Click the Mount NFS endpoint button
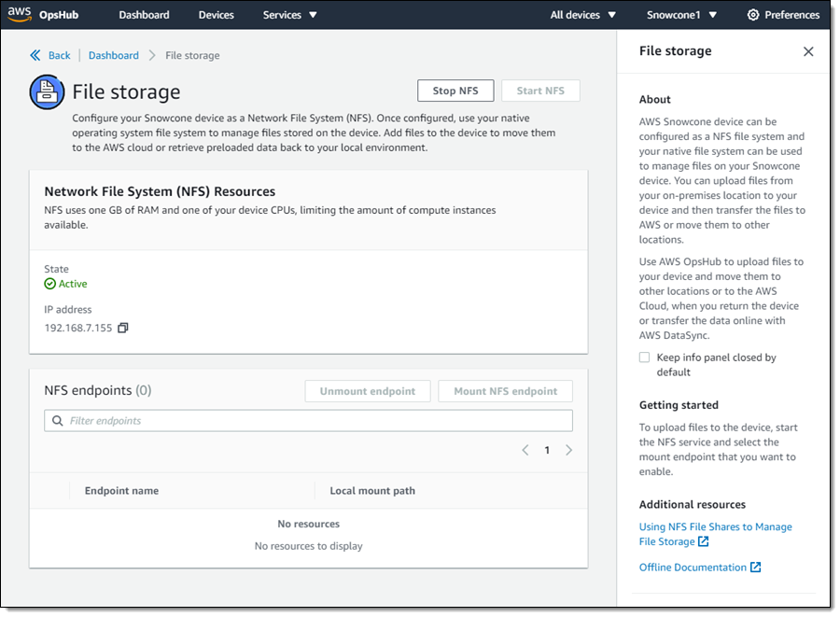The height and width of the screenshot is (617, 840). tap(505, 391)
